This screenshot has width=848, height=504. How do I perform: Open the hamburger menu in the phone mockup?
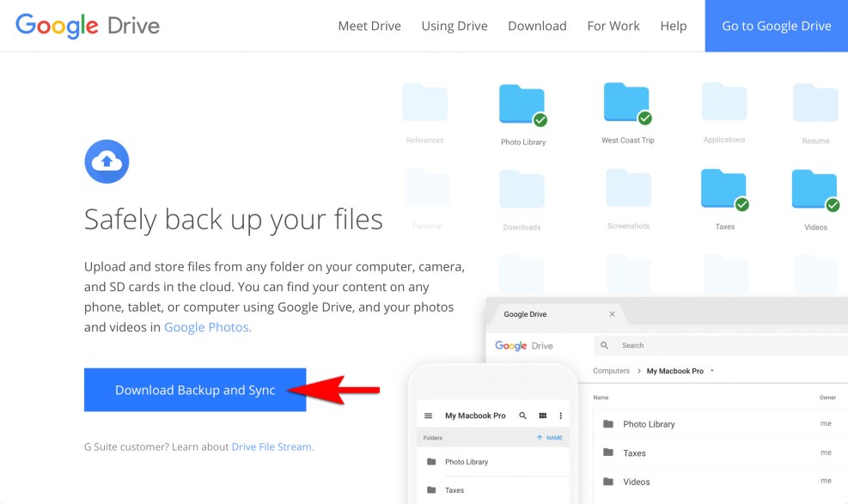426,415
